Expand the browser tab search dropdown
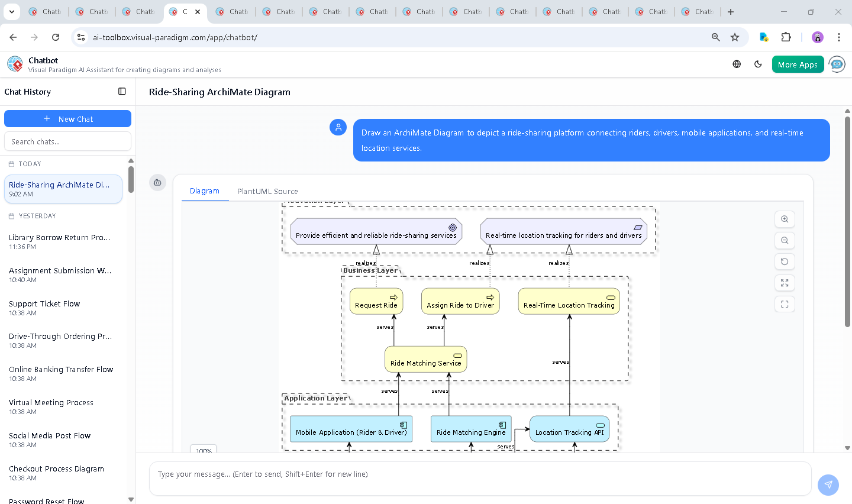Screen dimensions: 852x504 (x=12, y=12)
